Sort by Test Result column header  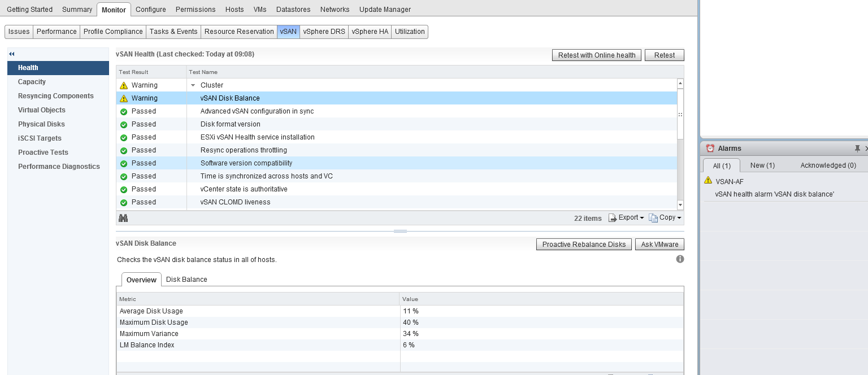(x=151, y=72)
